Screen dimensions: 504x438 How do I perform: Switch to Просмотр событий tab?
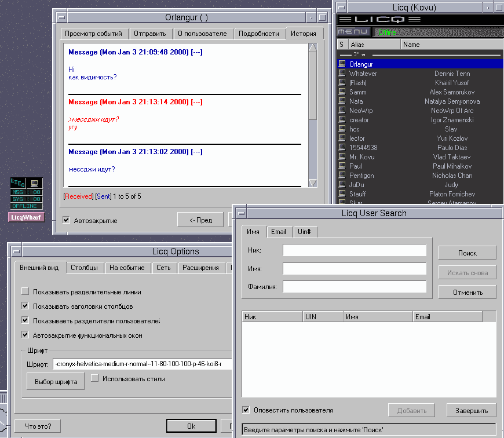point(93,34)
